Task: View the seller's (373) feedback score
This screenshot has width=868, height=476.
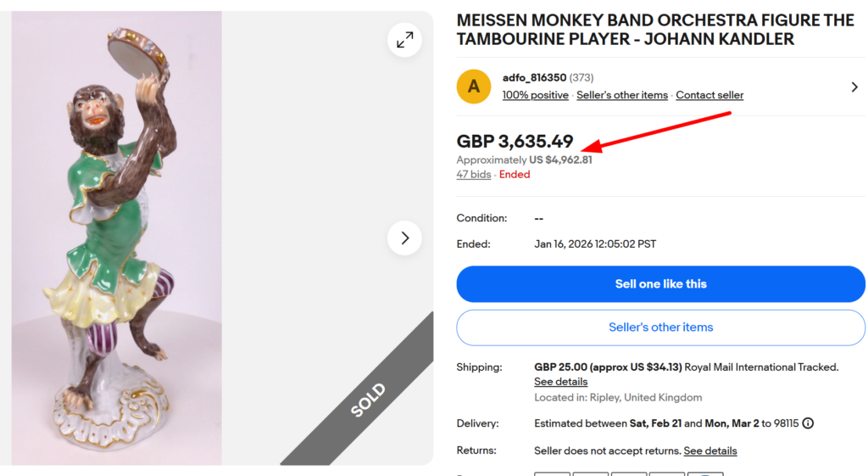Action: tap(581, 78)
